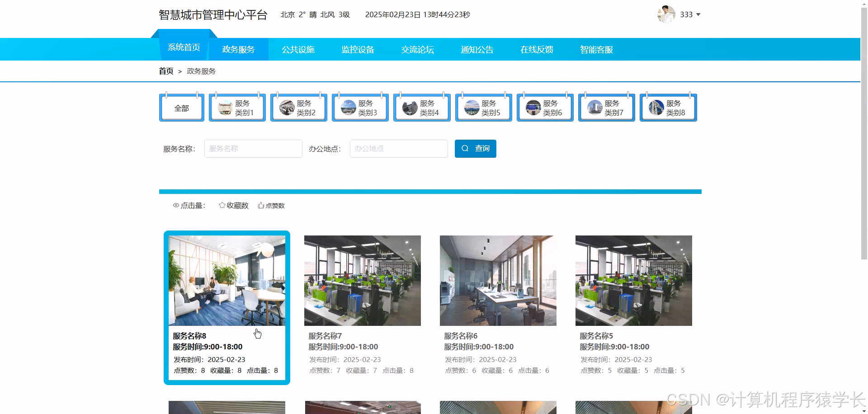Image resolution: width=868 pixels, height=414 pixels.
Task: Toggle sorting by 收藏数
Action: 237,205
